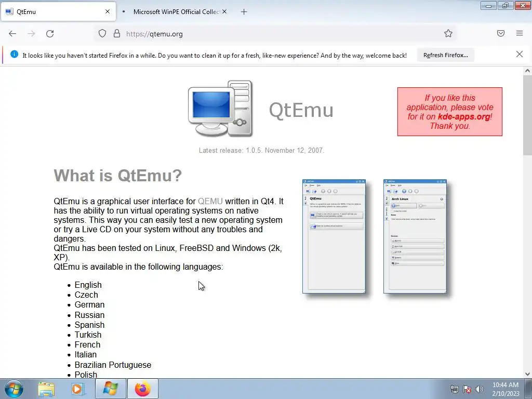
Task: Click 'French' in the language list
Action: click(87, 345)
